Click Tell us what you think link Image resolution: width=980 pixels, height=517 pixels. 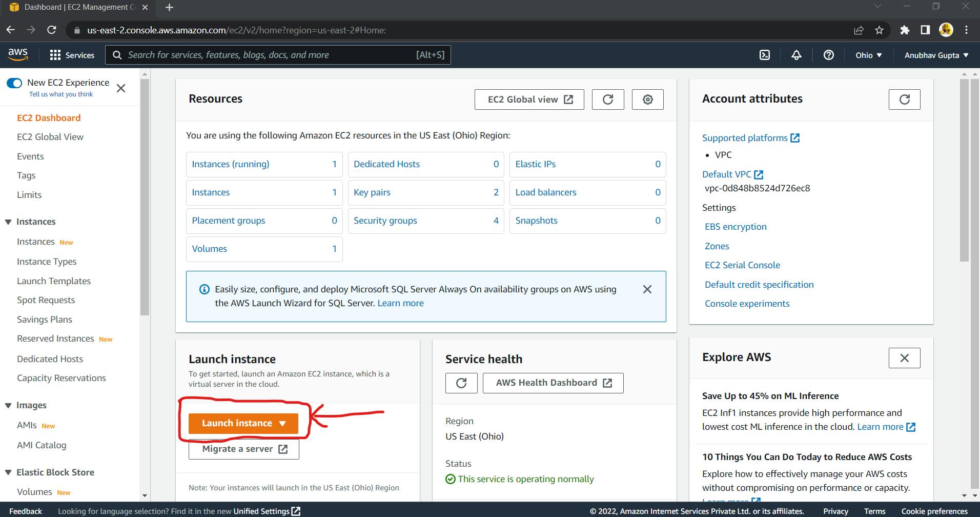61,94
